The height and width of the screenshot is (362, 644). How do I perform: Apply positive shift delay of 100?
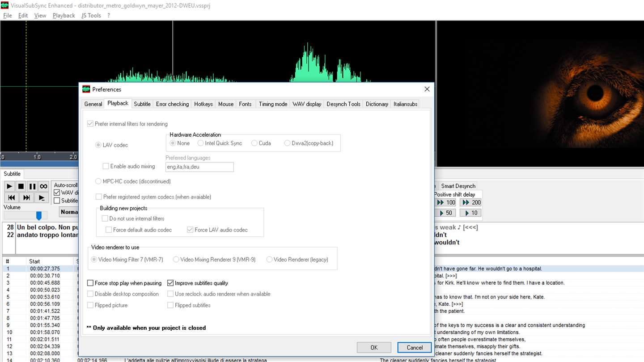(446, 202)
